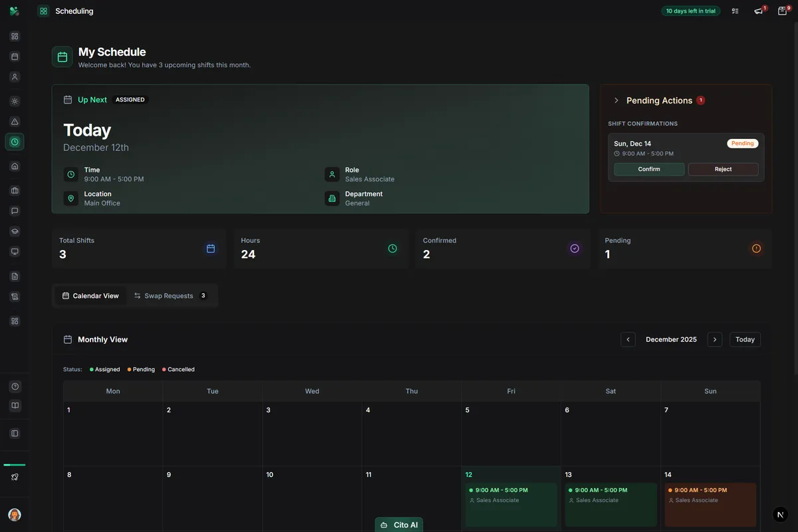
Task: Expand the Pending Actions chevron
Action: pyautogui.click(x=616, y=100)
